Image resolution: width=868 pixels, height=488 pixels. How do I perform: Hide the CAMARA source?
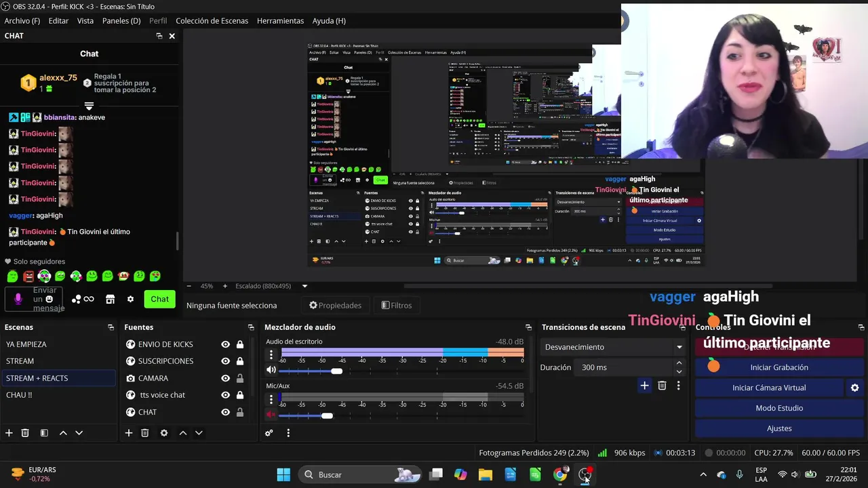(225, 378)
